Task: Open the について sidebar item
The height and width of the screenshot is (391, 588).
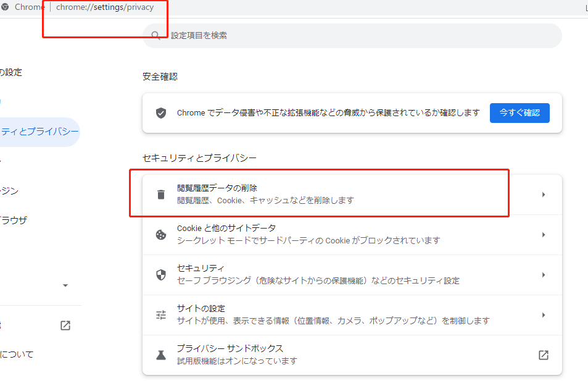Action: point(17,354)
